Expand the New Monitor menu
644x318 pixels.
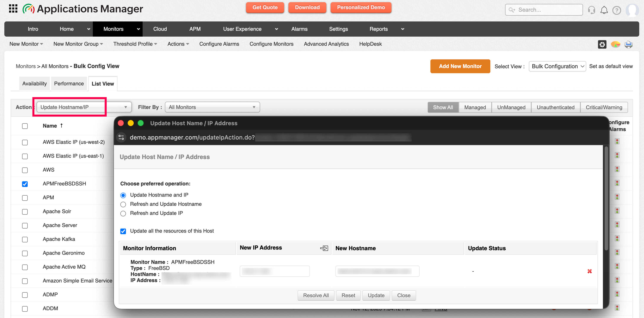click(26, 44)
